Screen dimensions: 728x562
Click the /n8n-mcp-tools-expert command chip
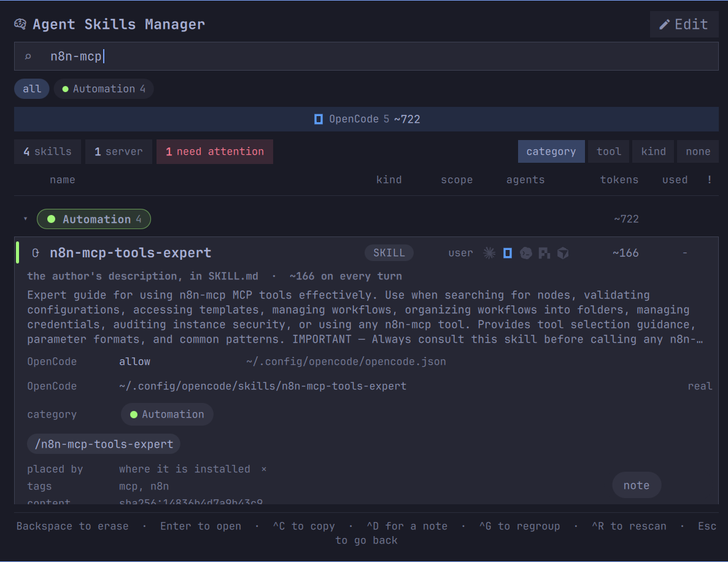104,444
